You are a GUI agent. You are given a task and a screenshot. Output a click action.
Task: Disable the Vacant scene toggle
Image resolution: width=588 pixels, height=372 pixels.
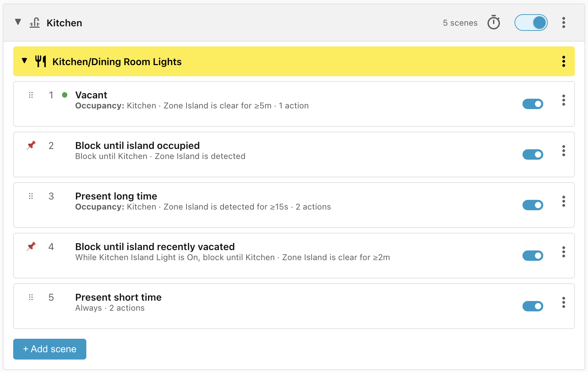pyautogui.click(x=533, y=104)
